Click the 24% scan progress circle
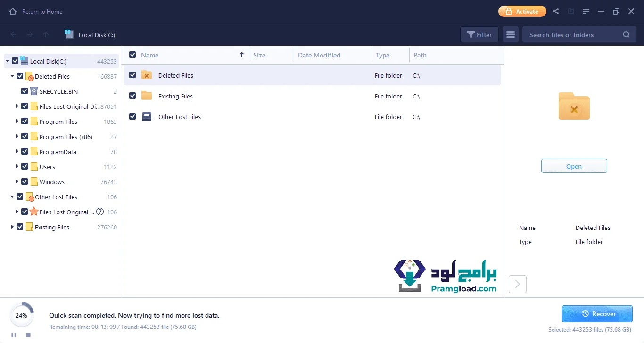The image size is (644, 343). [21, 315]
